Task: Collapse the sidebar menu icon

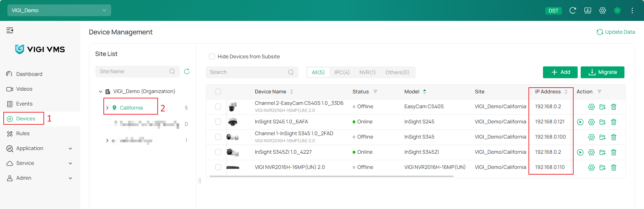Action: pos(10,31)
